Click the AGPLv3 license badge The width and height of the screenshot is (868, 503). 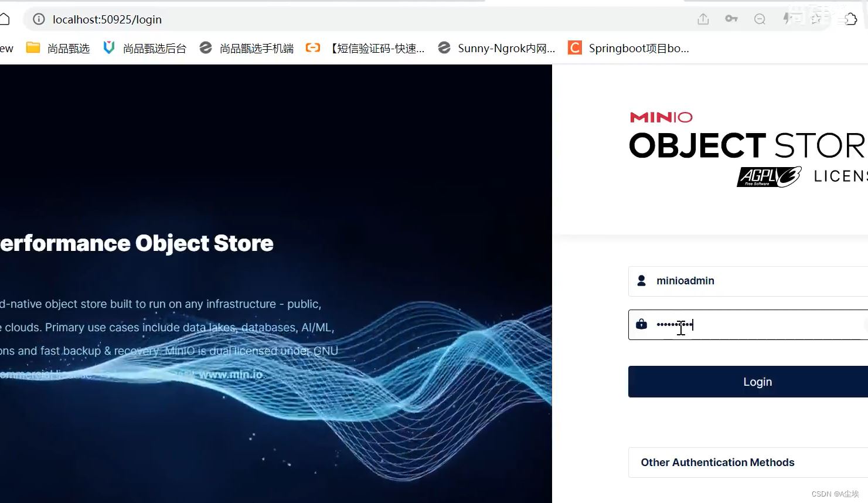[x=769, y=177]
